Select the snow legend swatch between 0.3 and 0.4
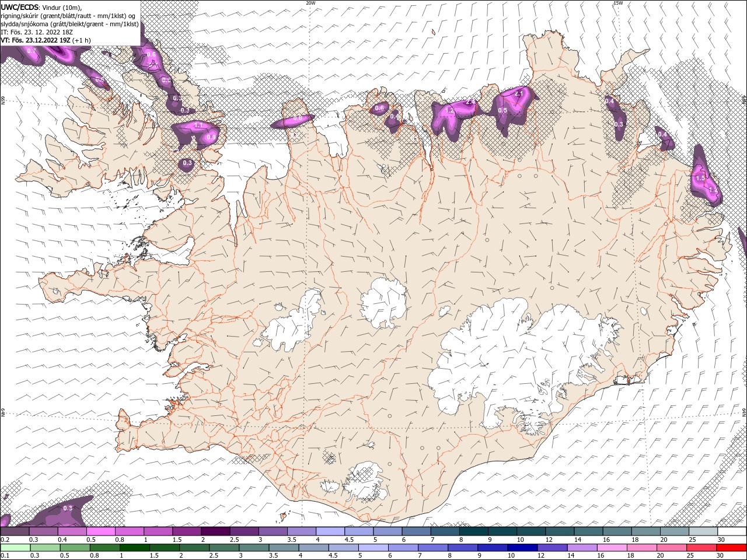 tap(43, 531)
